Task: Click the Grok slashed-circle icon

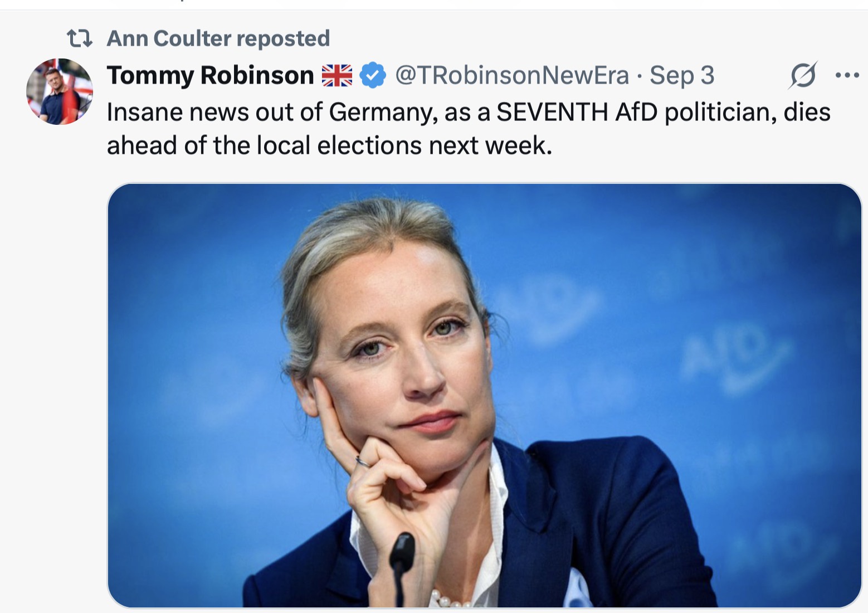Action: click(x=802, y=75)
